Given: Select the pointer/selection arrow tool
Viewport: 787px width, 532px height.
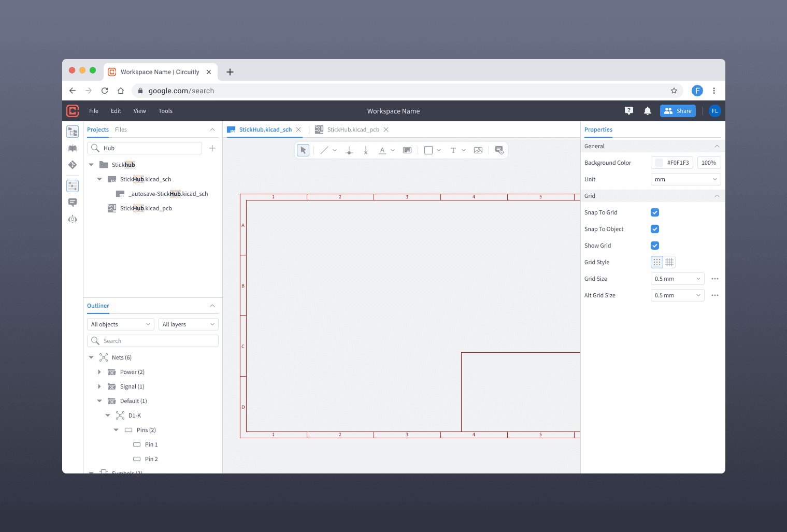Looking at the screenshot, I should click(303, 150).
